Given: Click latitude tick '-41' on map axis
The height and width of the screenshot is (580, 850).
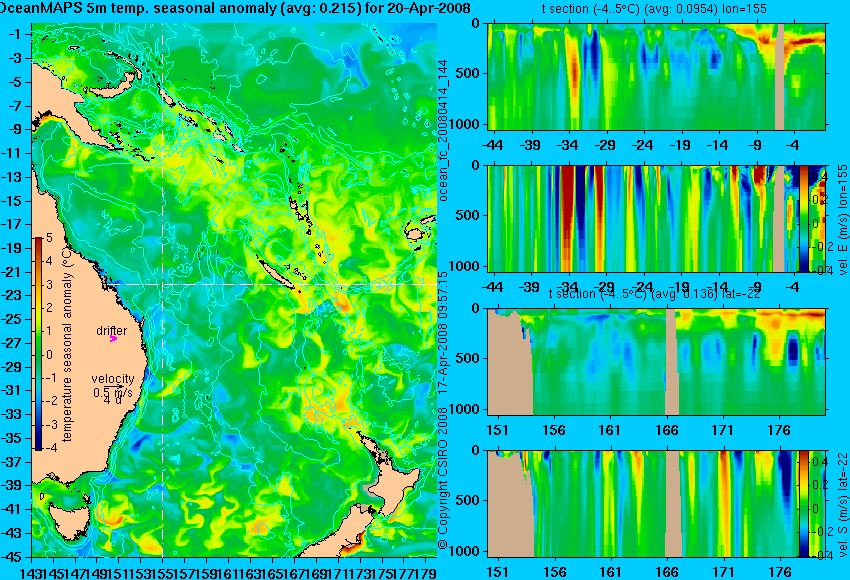Looking at the screenshot, I should 12,509.
